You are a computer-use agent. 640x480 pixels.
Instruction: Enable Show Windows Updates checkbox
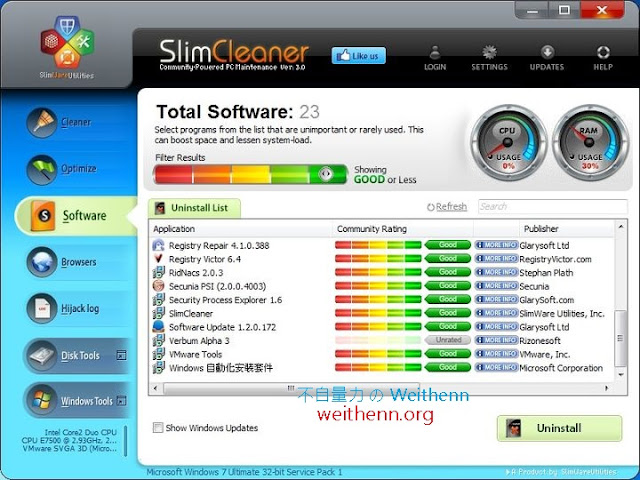click(158, 427)
